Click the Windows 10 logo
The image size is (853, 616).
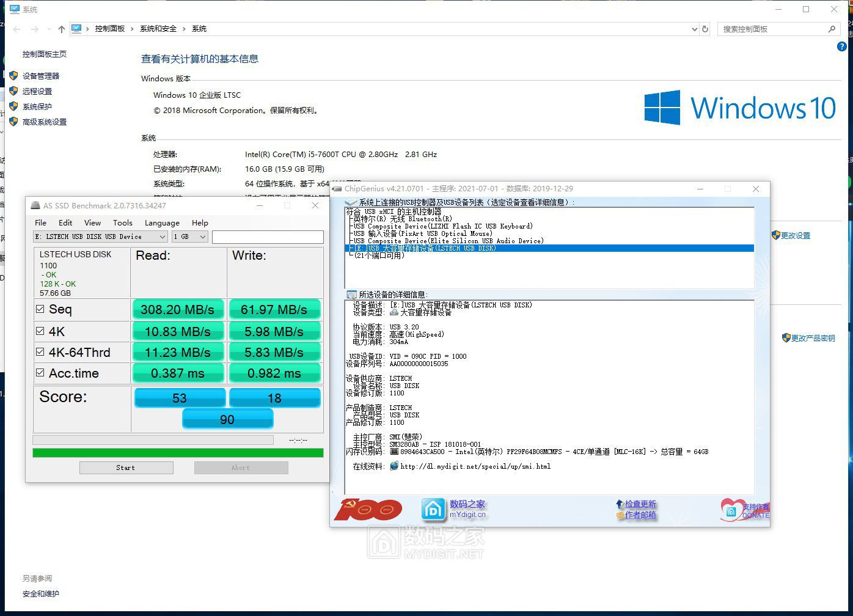[x=740, y=108]
